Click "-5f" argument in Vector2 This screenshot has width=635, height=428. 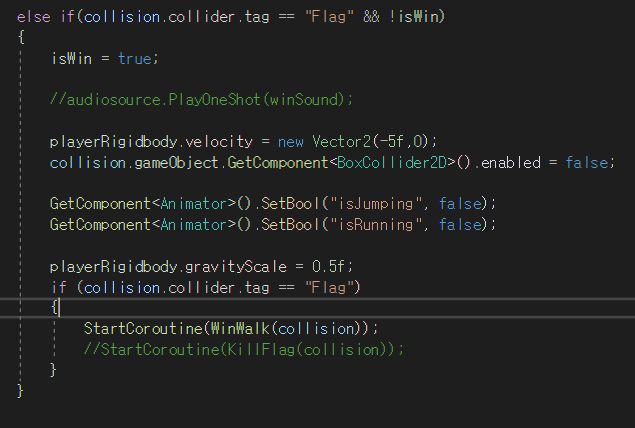[391, 142]
